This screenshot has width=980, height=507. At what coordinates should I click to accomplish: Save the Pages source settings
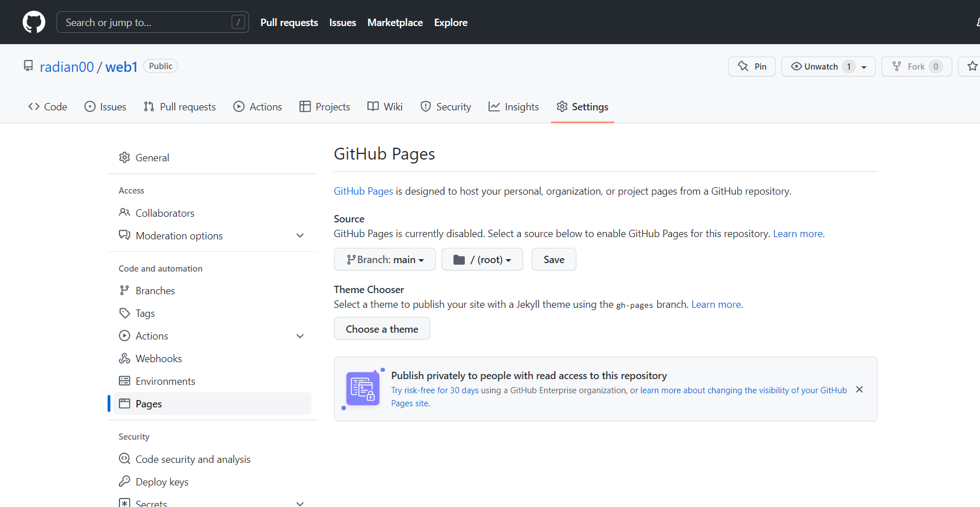pyautogui.click(x=554, y=259)
